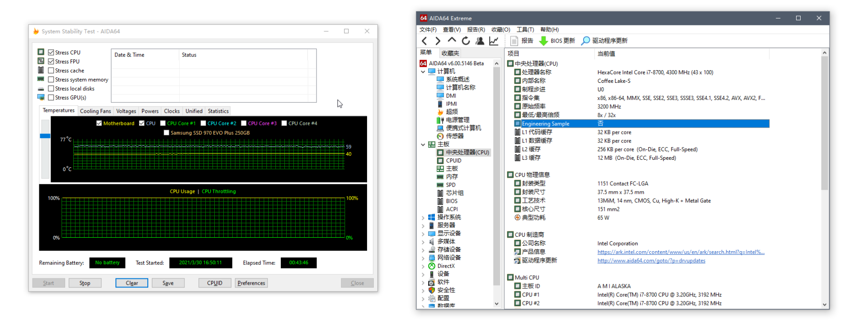
Task: Click the BIOS 更新 toolbar button
Action: (557, 41)
